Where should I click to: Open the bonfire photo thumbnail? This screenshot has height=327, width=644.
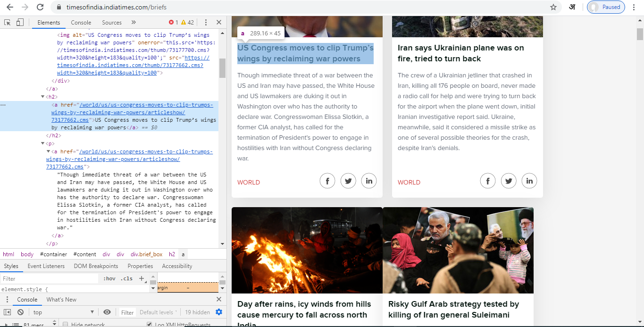tap(307, 250)
